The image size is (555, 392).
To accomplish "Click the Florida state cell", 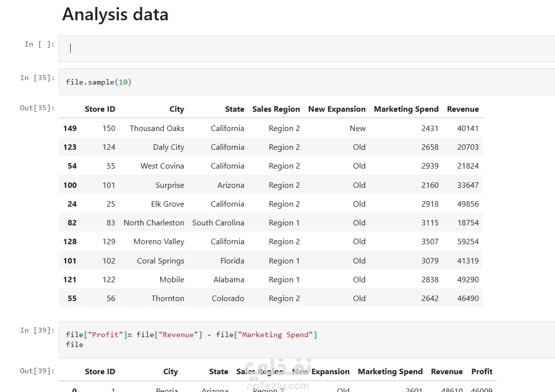I will [232, 261].
